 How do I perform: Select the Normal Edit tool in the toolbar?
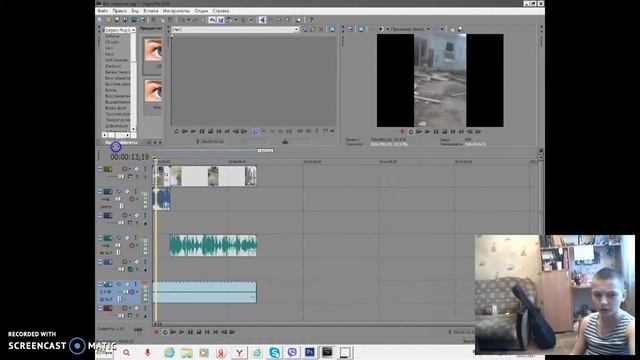pyautogui.click(x=262, y=20)
